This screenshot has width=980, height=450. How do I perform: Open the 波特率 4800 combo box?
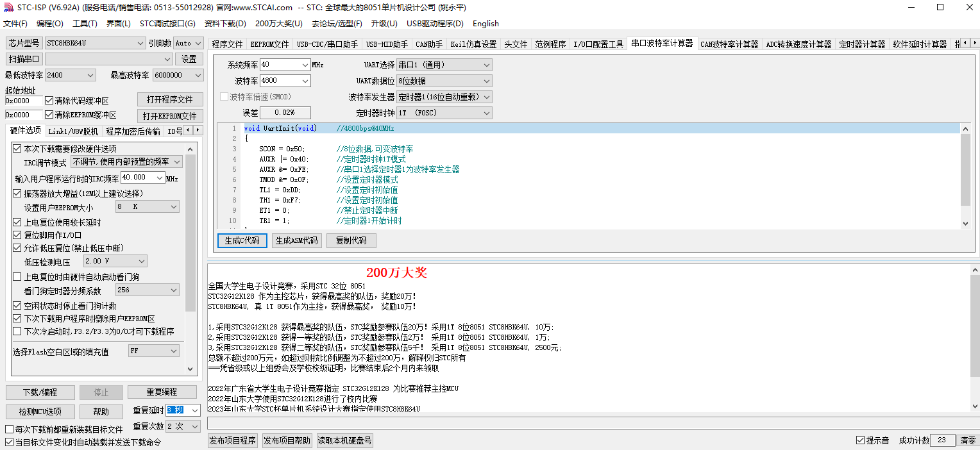[x=285, y=81]
